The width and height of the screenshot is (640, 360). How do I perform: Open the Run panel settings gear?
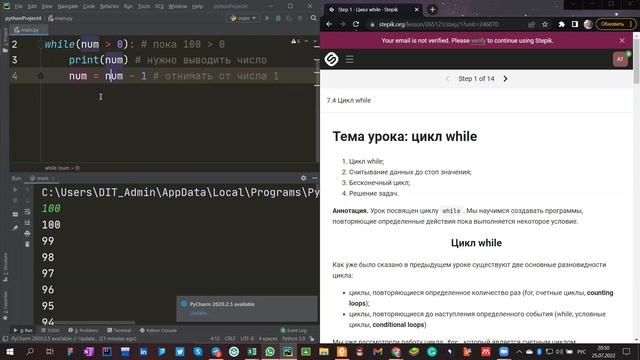click(x=303, y=178)
